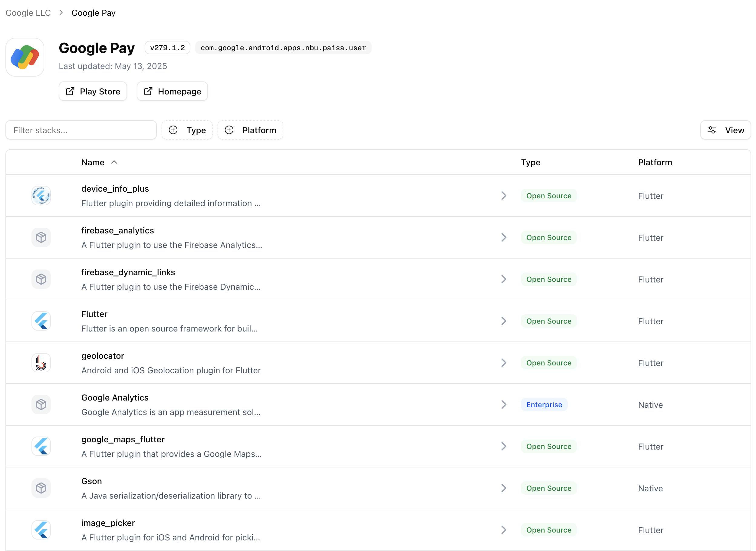
Task: Select the google_maps_flutter name text
Action: tap(123, 439)
